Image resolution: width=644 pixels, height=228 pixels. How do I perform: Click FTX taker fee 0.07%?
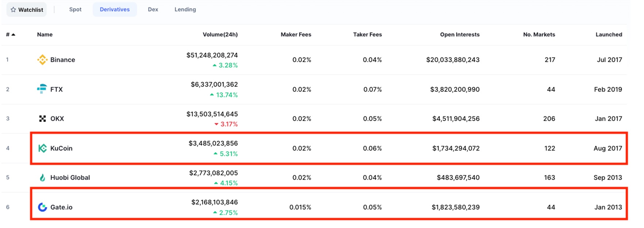[373, 90]
